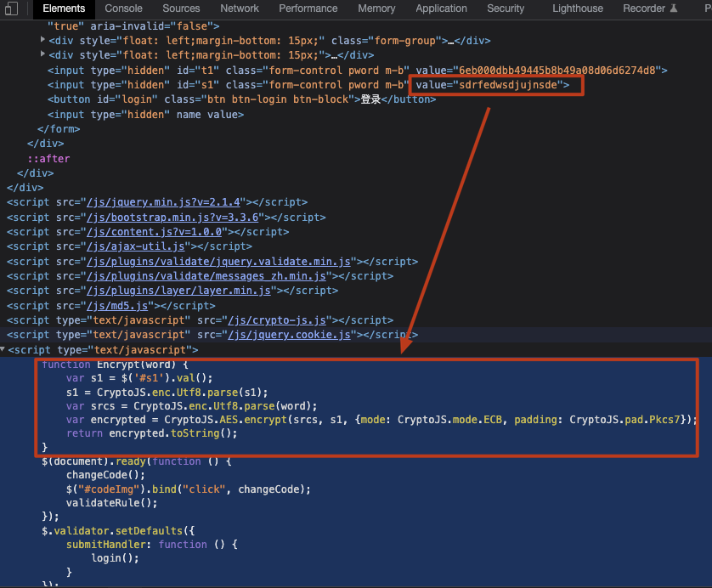
Task: Open the bootstrap.min.js?v=3.3.6 link
Action: [x=172, y=218]
